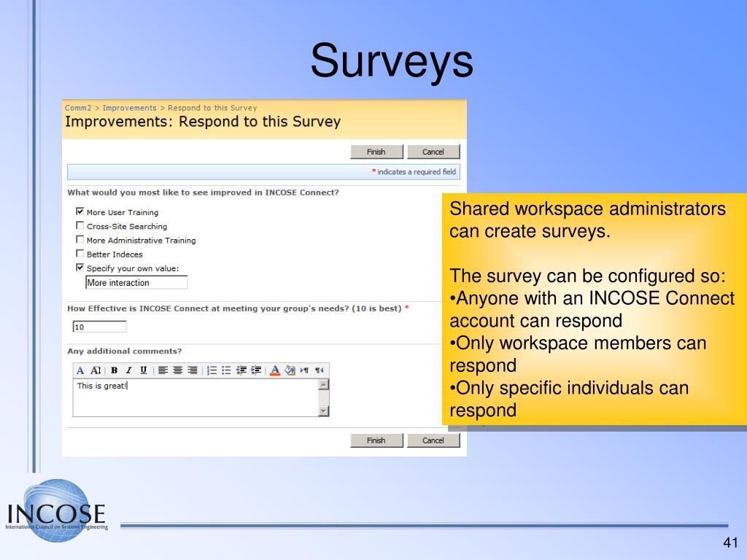This screenshot has height=560, width=747.
Task: Check More Administrative Training option
Action: pyautogui.click(x=80, y=239)
